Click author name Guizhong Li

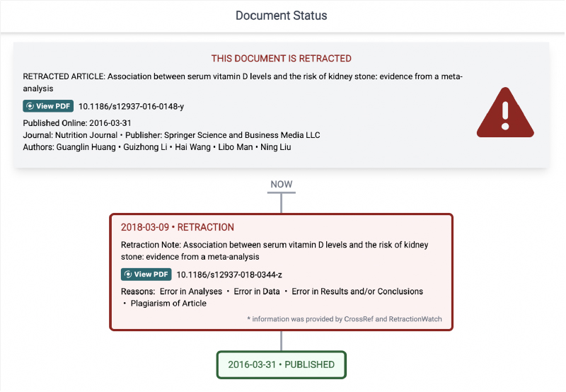(145, 147)
